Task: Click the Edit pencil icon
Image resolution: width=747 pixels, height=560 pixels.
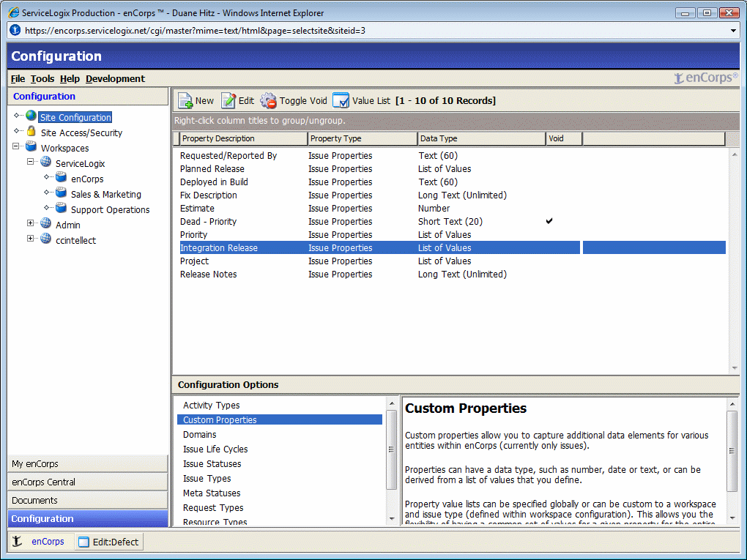Action: (228, 101)
